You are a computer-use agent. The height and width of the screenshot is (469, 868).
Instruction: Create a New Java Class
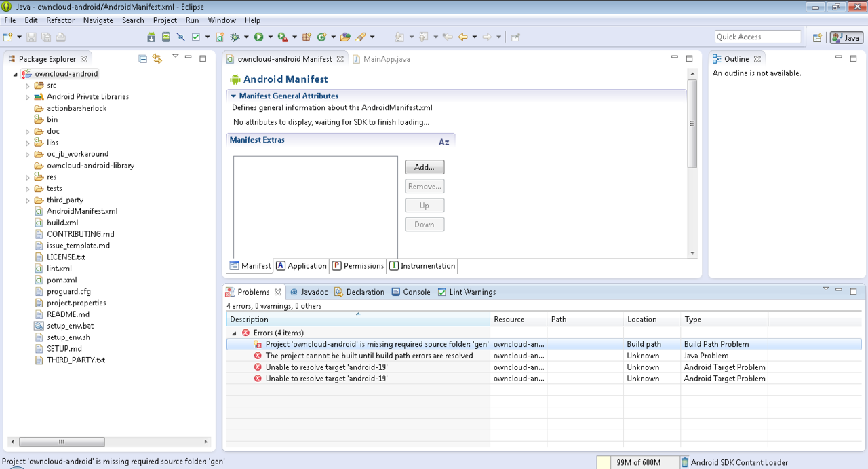pyautogui.click(x=321, y=37)
